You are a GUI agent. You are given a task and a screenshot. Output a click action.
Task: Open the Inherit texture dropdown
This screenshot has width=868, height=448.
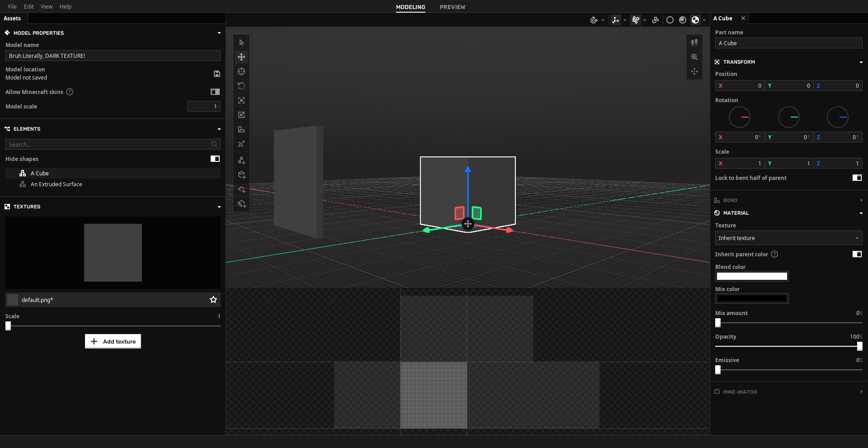coord(788,238)
